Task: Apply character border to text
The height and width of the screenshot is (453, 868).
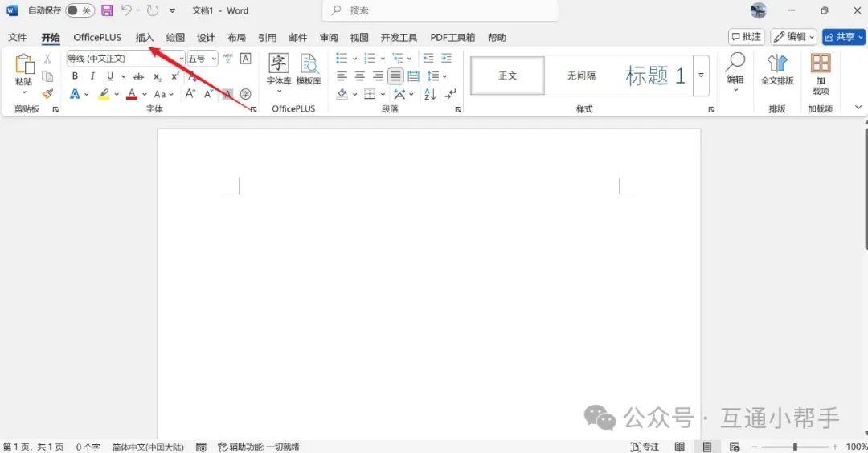Action: click(245, 59)
